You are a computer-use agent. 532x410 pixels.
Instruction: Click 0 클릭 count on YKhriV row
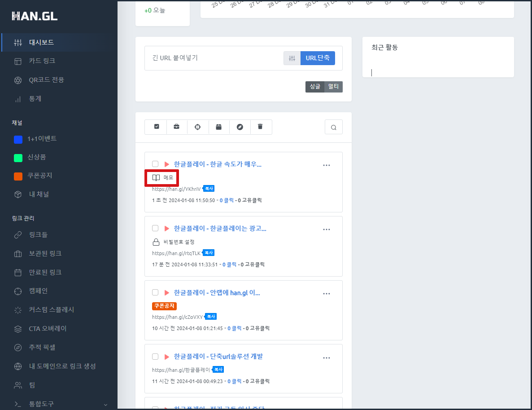coord(227,200)
